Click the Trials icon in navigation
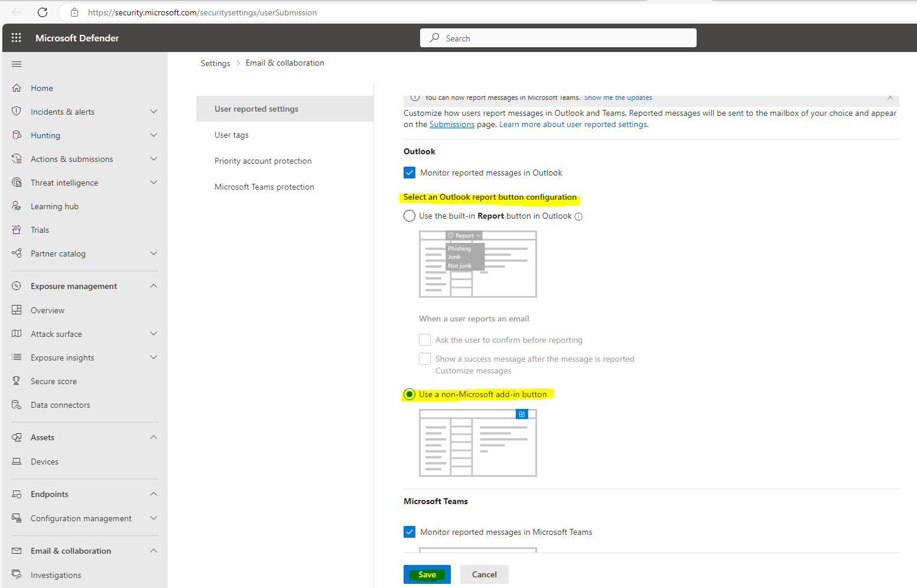The height and width of the screenshot is (588, 917). tap(17, 229)
